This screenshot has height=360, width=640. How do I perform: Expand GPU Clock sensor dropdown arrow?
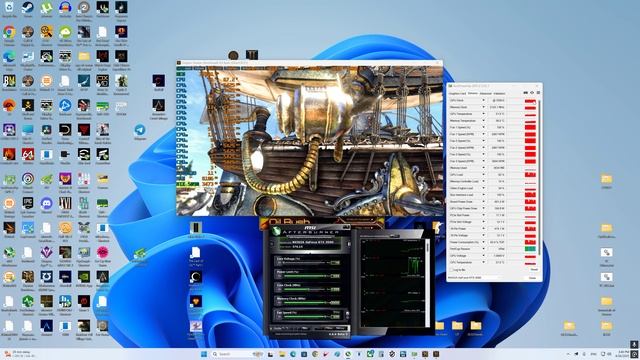(x=484, y=100)
